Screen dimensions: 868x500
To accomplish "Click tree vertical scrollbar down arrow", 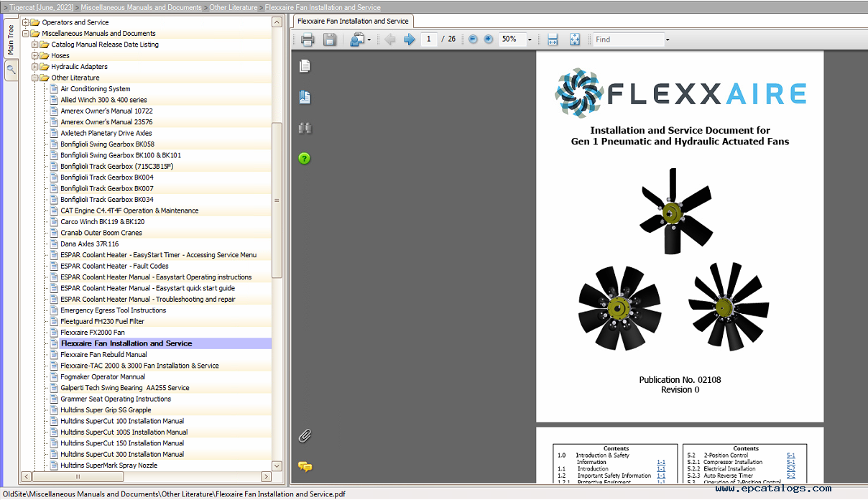I will (277, 466).
